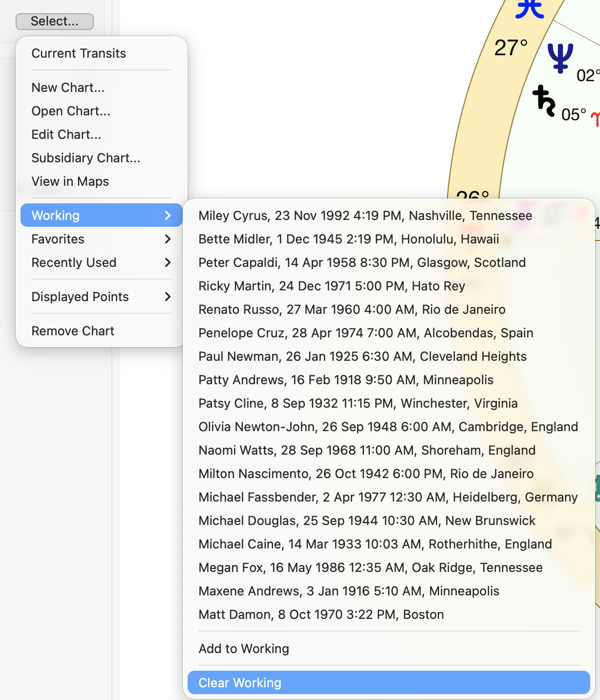Open the New Chart... menu item
This screenshot has height=700, width=600.
[102, 87]
